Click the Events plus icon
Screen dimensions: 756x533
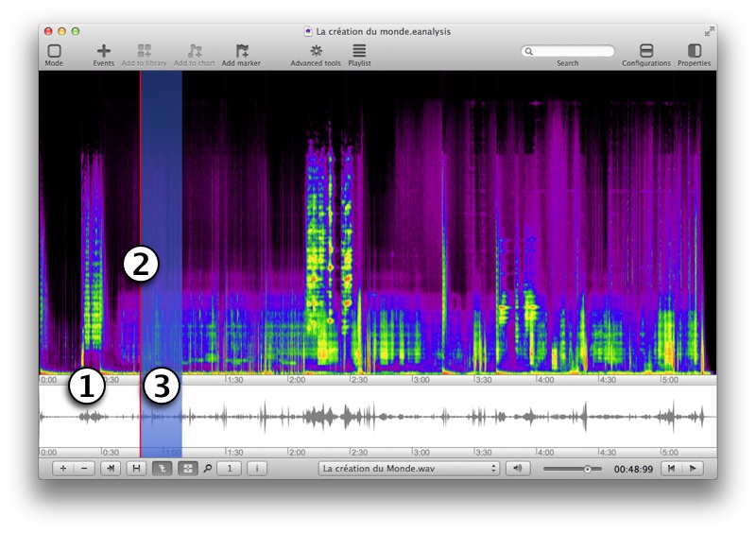click(x=103, y=51)
